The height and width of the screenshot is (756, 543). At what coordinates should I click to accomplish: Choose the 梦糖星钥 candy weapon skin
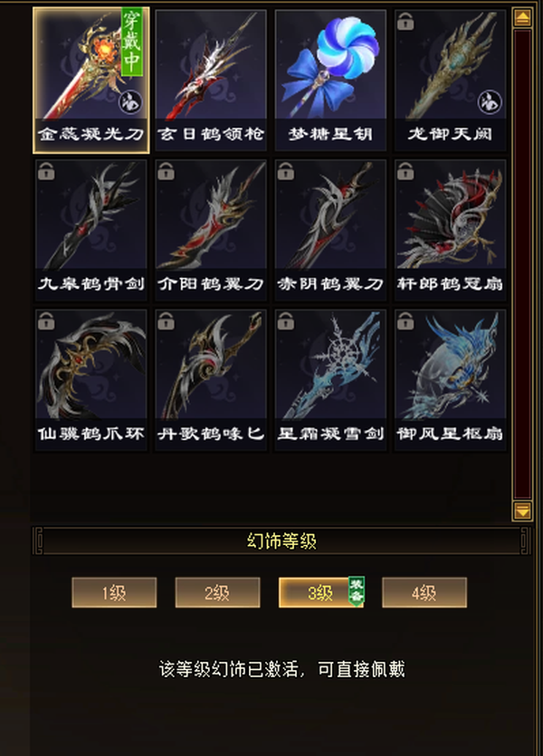pyautogui.click(x=330, y=81)
